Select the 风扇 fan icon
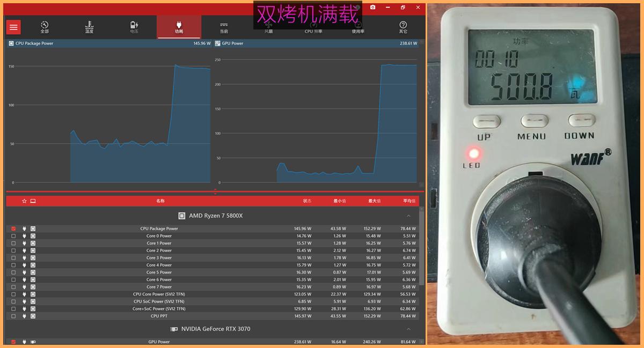Image resolution: width=644 pixels, height=348 pixels. [x=268, y=27]
